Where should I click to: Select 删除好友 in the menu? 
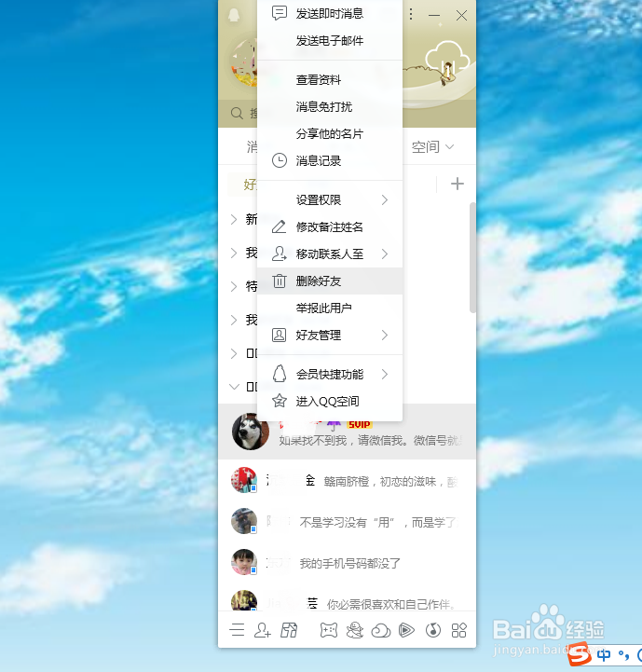tap(330, 281)
